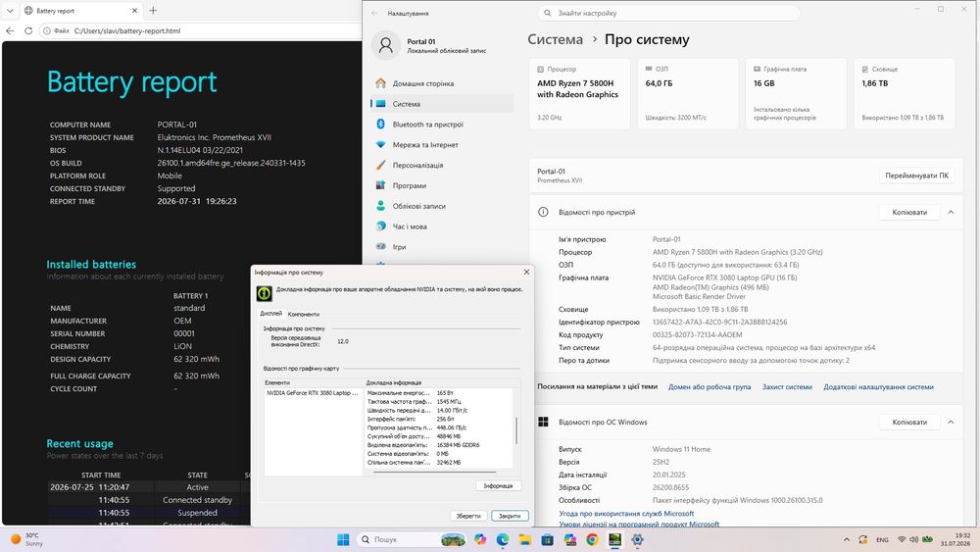Click info icon beside Відомості про пристрій

[x=543, y=212]
